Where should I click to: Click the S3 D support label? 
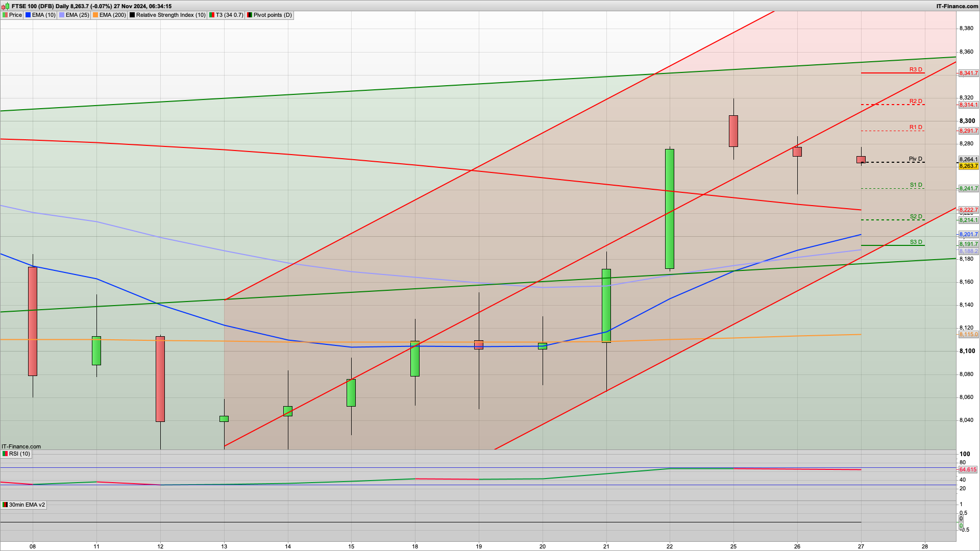(x=916, y=242)
